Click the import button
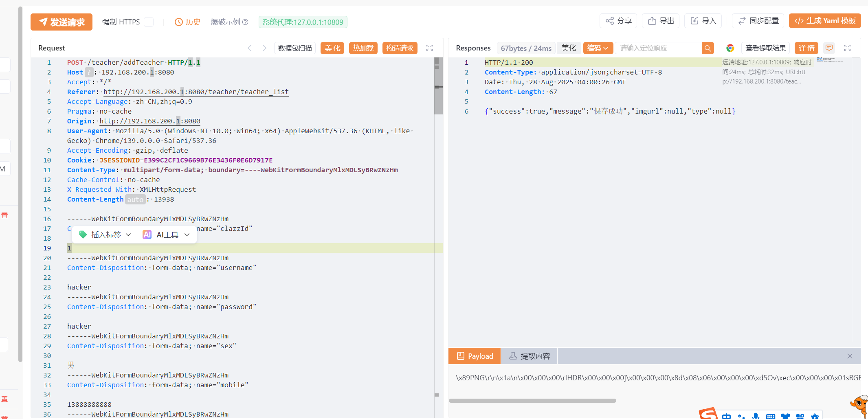868x419 pixels. point(703,21)
